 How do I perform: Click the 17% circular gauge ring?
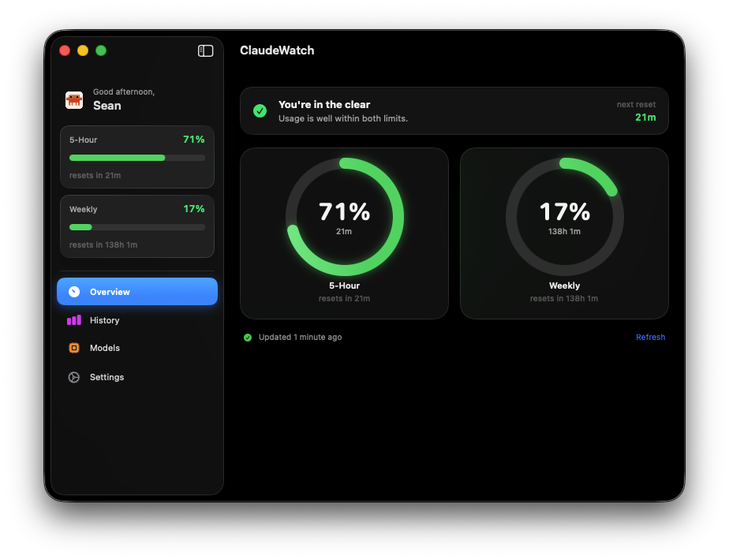pos(564,217)
